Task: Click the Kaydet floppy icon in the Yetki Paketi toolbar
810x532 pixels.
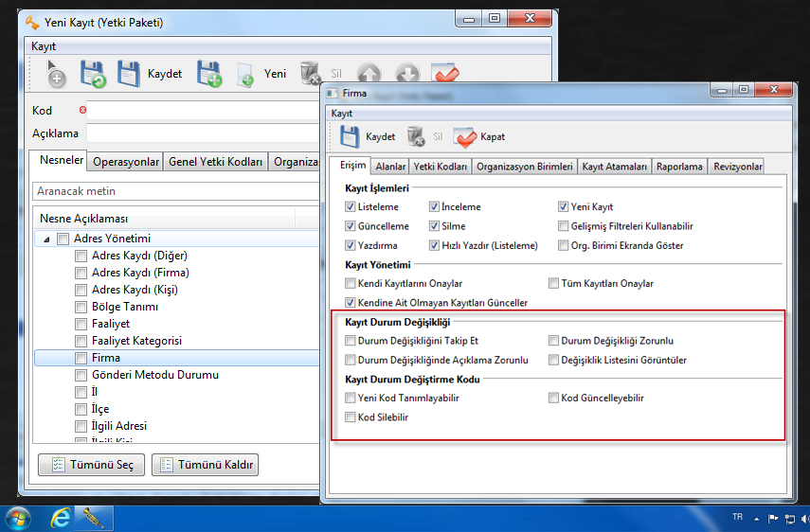Action: pyautogui.click(x=129, y=74)
